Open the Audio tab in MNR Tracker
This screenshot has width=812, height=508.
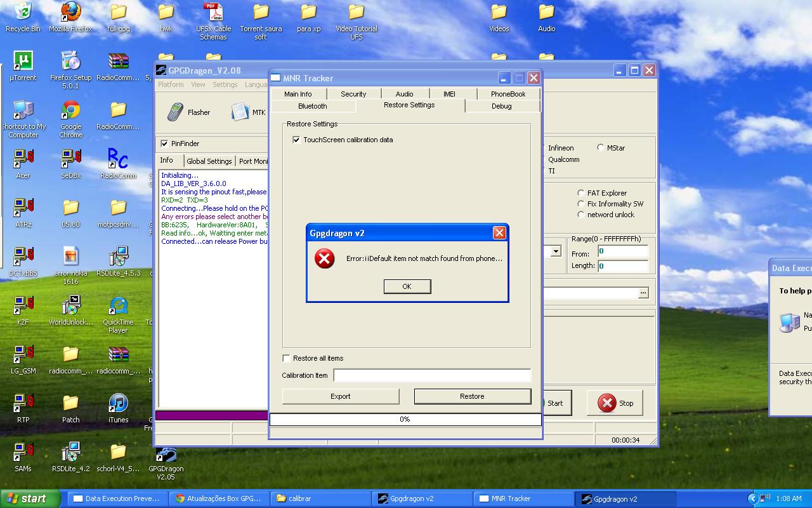(405, 94)
